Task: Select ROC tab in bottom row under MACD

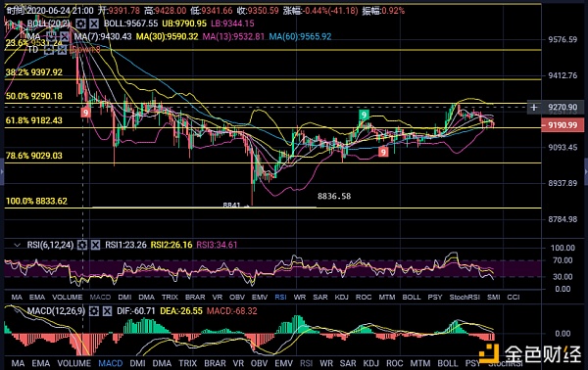Action: [395, 363]
